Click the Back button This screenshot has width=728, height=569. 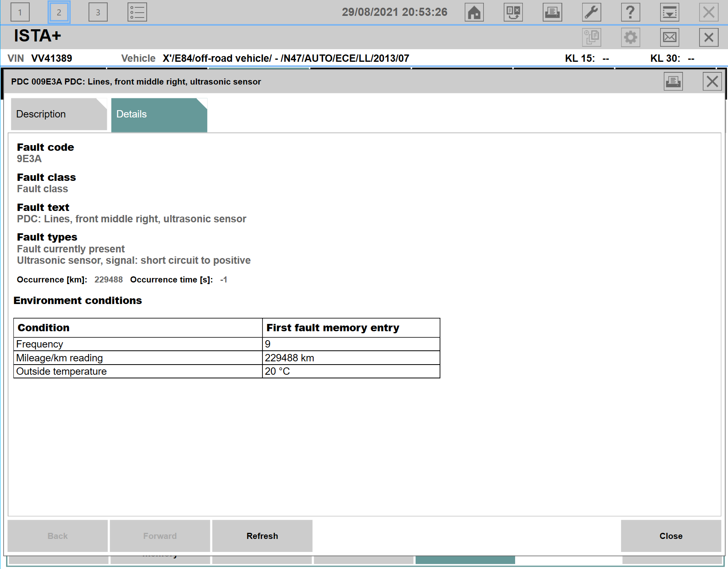(x=58, y=536)
